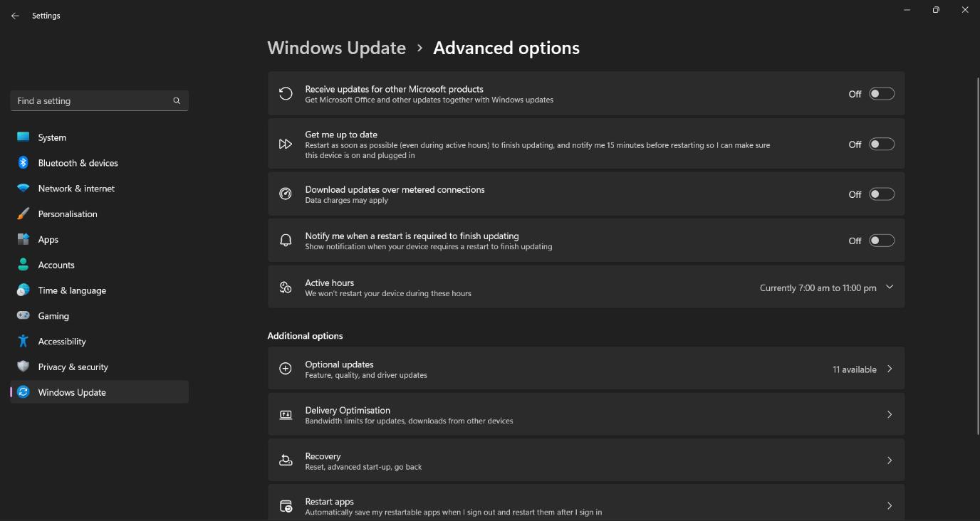Click the bell icon for restart notifications
This screenshot has width=980, height=521.
point(286,240)
